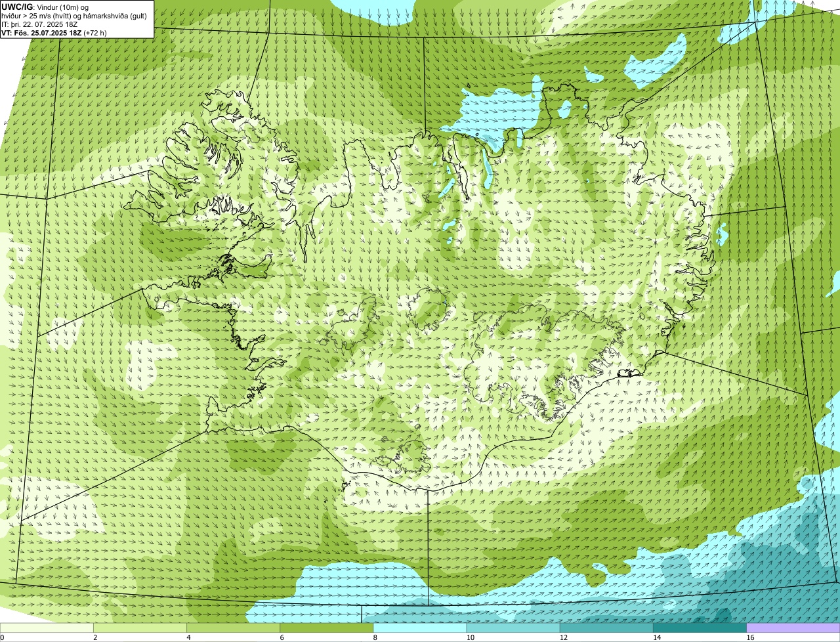Click the legend scale label '2'

pos(95,637)
